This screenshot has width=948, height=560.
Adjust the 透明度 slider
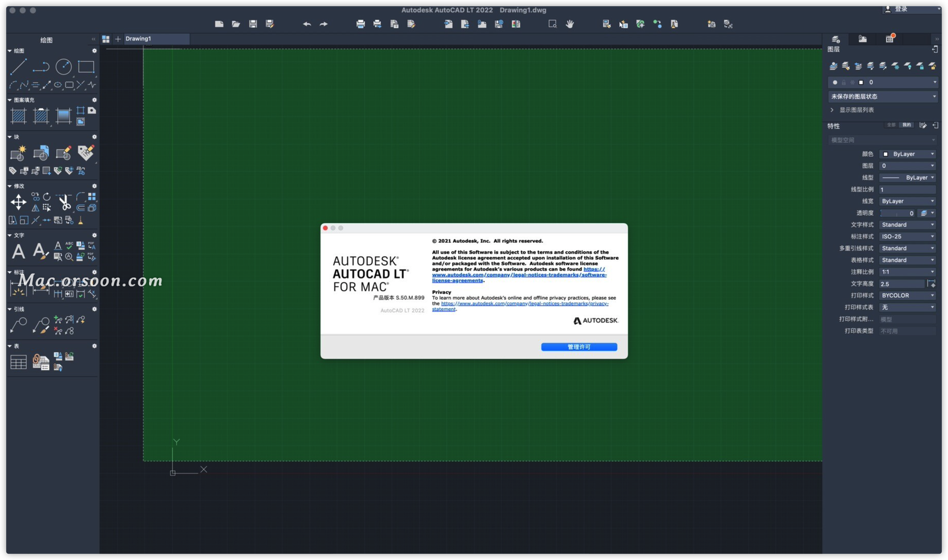pos(897,213)
